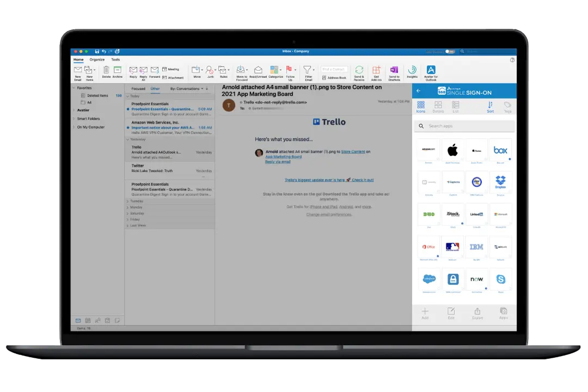Launch the Duo app tile
The height and width of the screenshot is (392, 588).
428,216
